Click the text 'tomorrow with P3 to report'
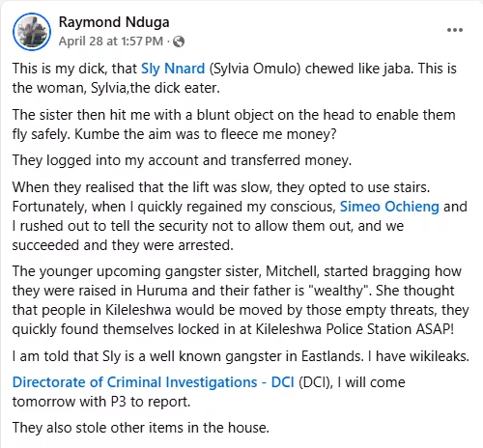483x448 pixels. click(x=101, y=402)
